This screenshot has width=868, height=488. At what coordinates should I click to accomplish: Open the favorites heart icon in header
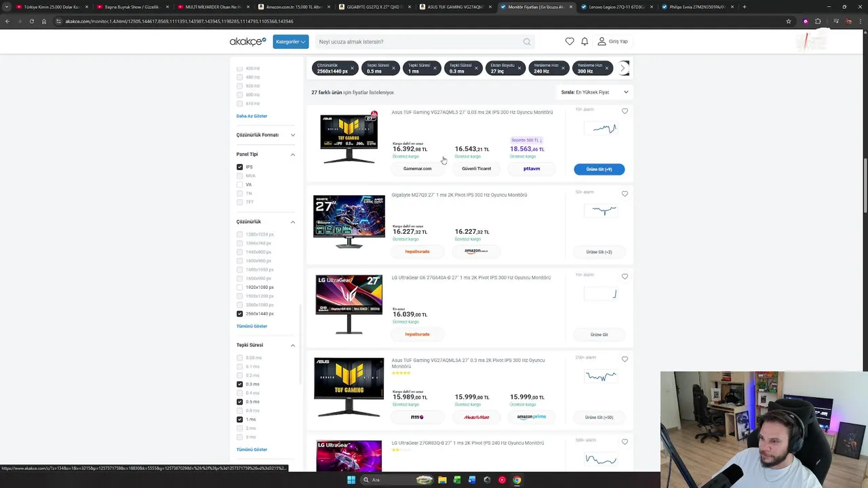570,41
